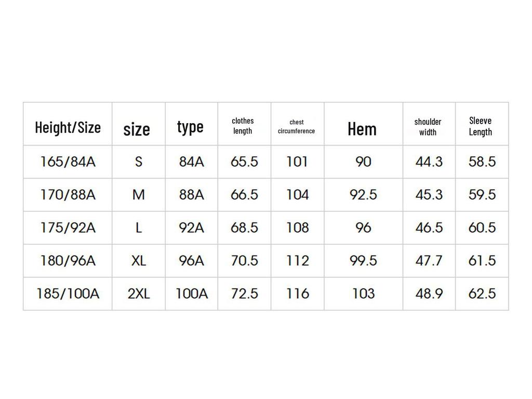Click chest circumference value 112
532x399 pixels.
(298, 260)
